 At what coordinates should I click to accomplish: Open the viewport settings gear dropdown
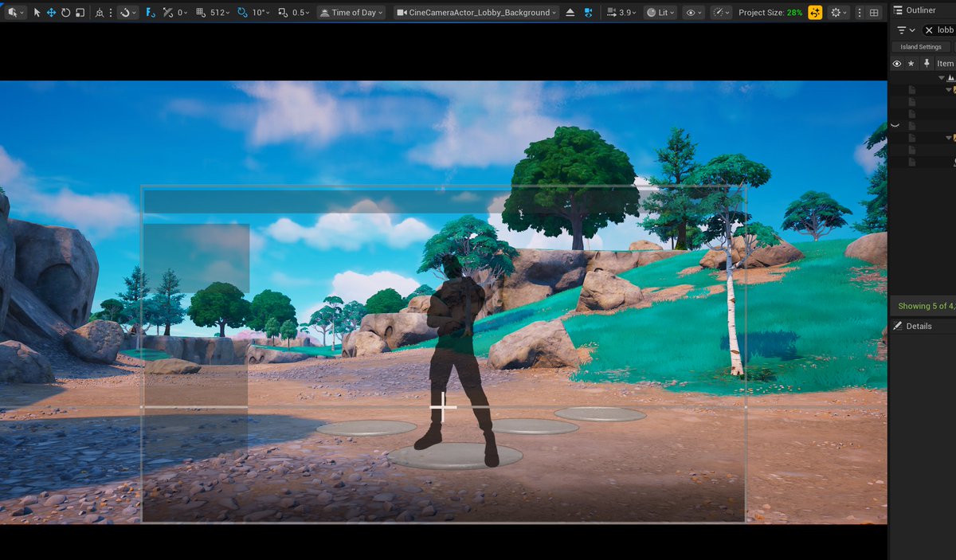click(839, 13)
